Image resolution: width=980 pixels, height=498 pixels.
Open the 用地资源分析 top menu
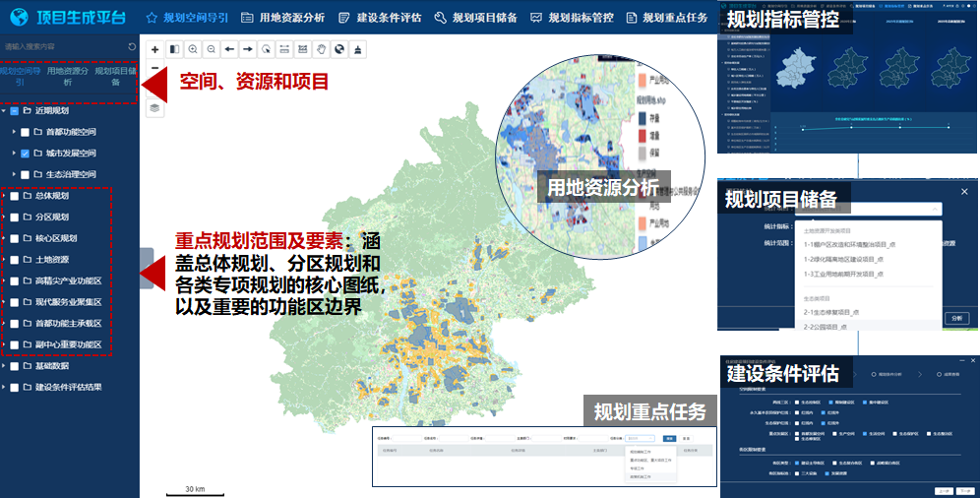coord(281,18)
